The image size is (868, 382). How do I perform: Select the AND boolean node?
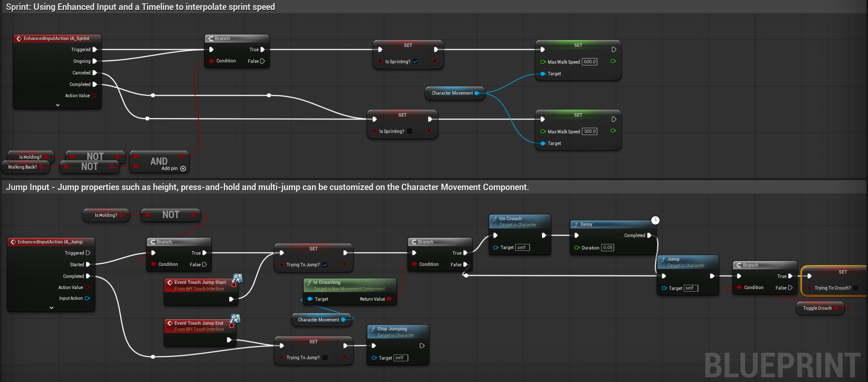(159, 162)
